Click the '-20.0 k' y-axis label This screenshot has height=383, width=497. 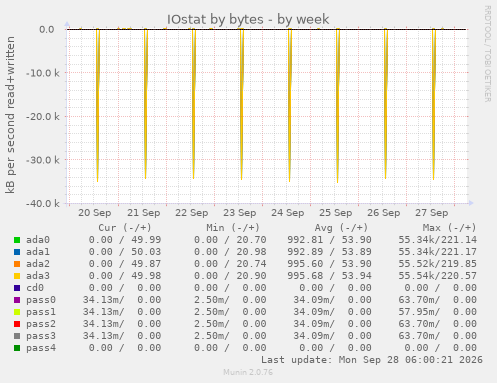pos(43,117)
